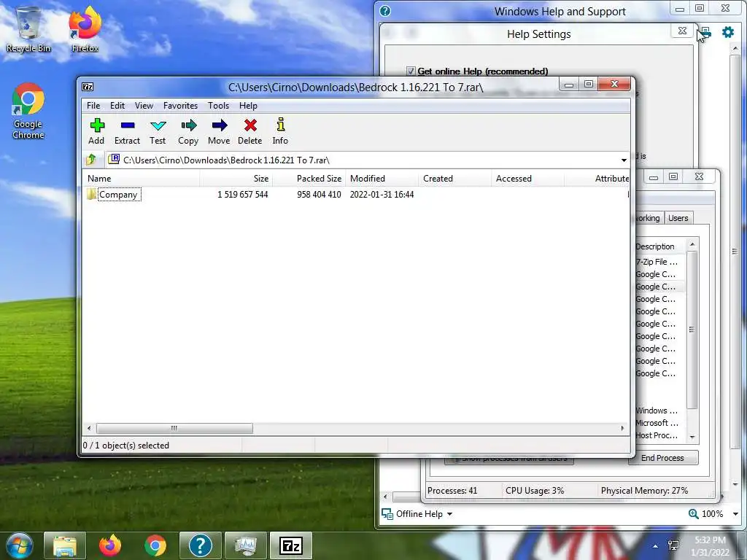Viewport: 747px width, 560px height.
Task: Click the file list right scroll arrow
Action: click(622, 428)
